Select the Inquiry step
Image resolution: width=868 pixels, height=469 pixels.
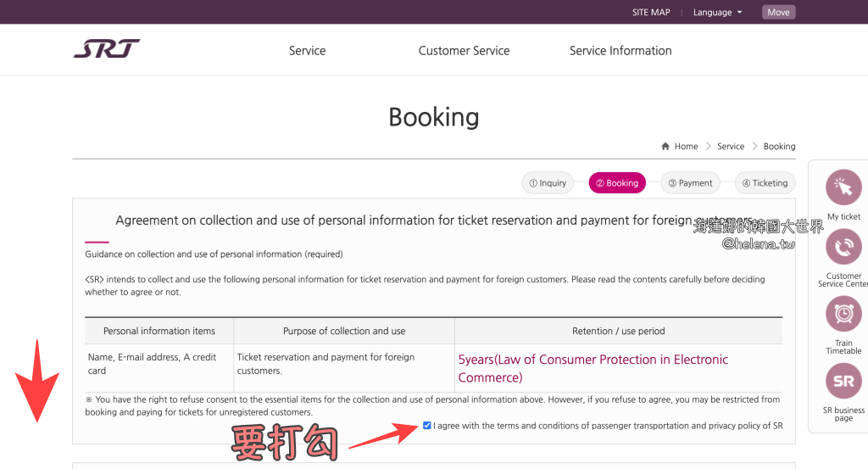548,182
